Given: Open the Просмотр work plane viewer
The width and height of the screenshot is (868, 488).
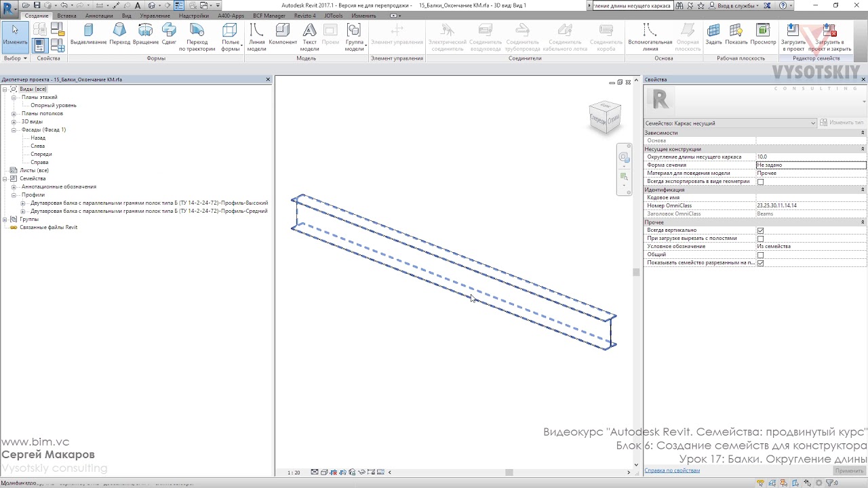Looking at the screenshot, I should [763, 35].
